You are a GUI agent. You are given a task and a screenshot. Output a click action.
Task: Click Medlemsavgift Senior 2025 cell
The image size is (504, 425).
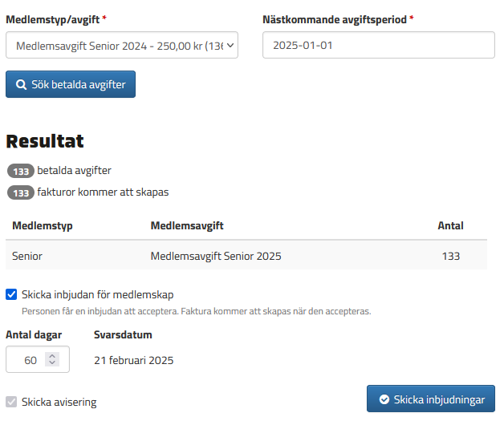[x=216, y=257]
